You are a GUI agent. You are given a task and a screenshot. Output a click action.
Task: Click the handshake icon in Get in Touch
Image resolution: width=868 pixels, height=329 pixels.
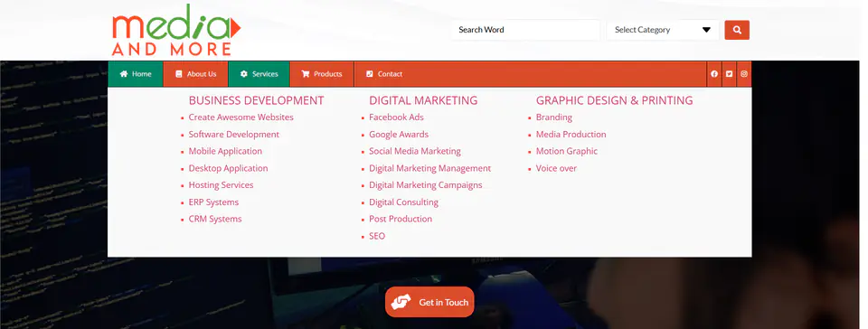(x=401, y=302)
